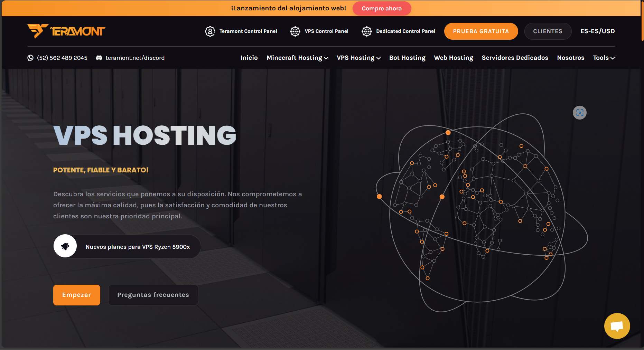Screen dimensions: 644x350
Task: Call phone number (52) 562 489 2045
Action: click(x=62, y=58)
